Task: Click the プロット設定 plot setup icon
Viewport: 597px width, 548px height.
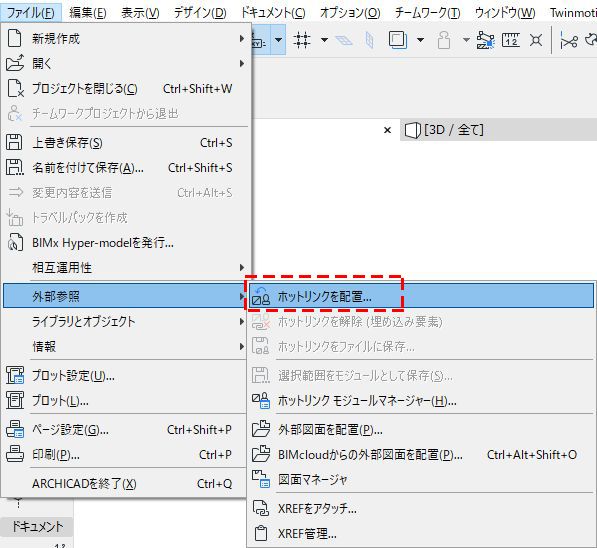Action: (x=15, y=375)
